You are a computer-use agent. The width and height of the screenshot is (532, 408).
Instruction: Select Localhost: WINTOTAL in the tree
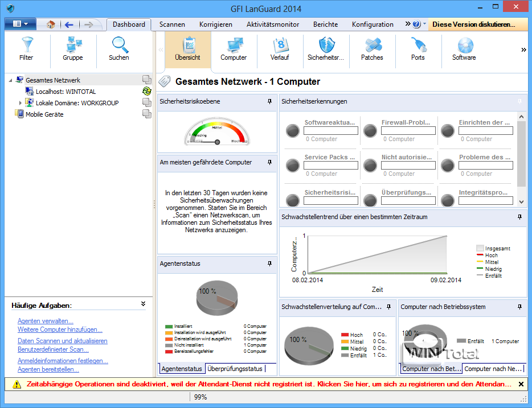click(66, 92)
